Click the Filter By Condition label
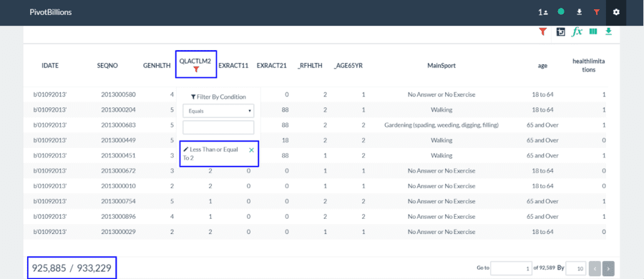This screenshot has height=279, width=644. (x=218, y=97)
